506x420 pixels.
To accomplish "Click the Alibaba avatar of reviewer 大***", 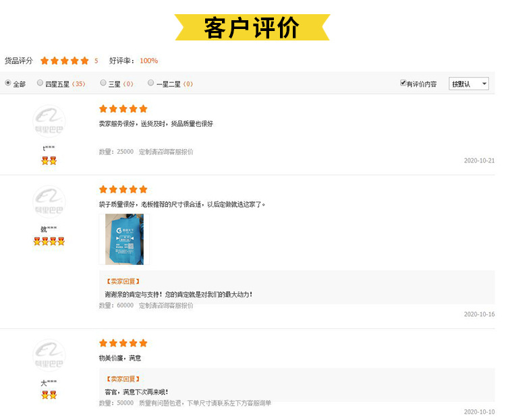I will [49, 355].
